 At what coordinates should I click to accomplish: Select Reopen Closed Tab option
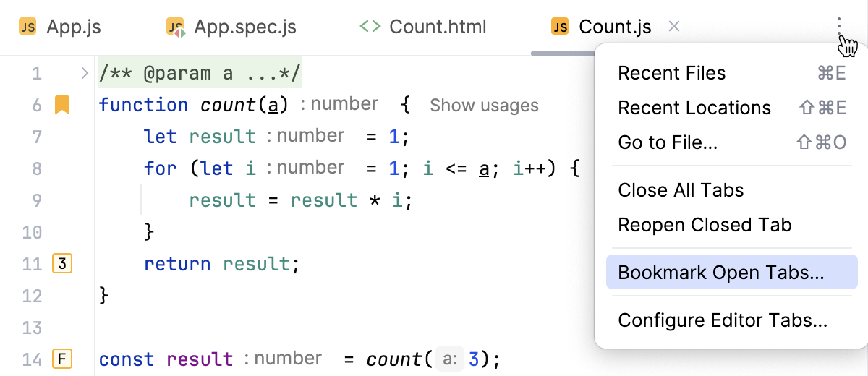[x=705, y=225]
